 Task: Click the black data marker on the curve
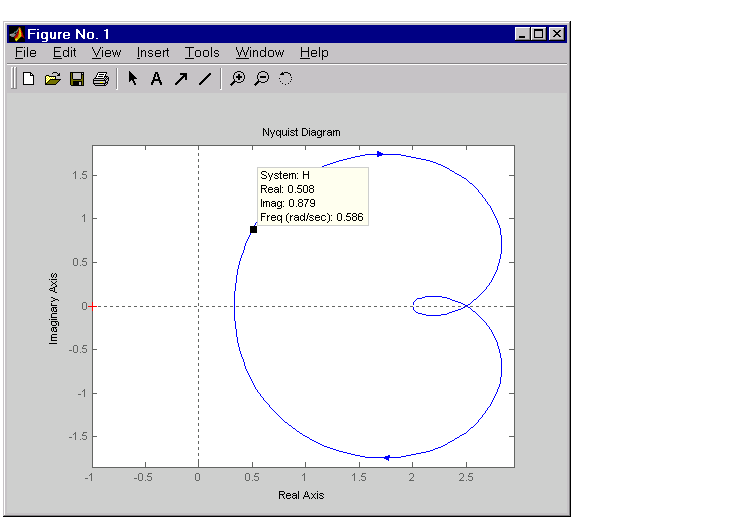[253, 229]
